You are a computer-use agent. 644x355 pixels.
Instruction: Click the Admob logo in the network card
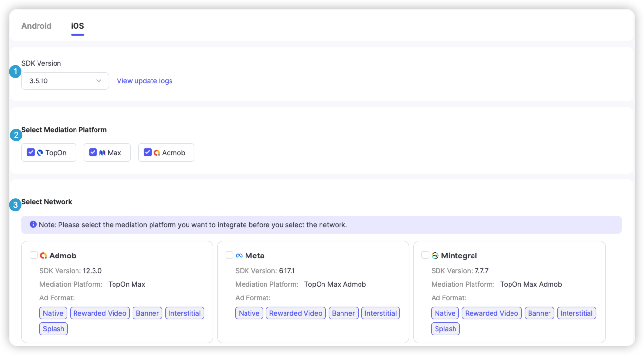pyautogui.click(x=43, y=256)
